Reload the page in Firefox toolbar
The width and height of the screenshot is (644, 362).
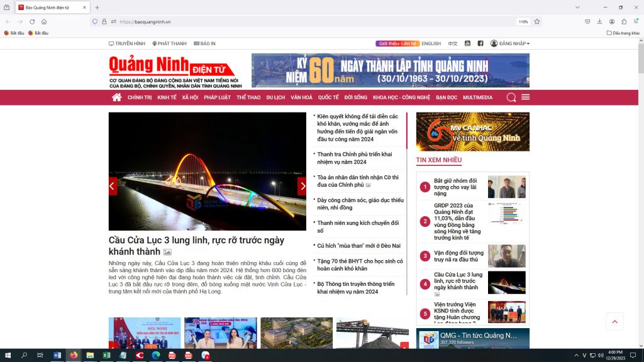[x=32, y=22]
